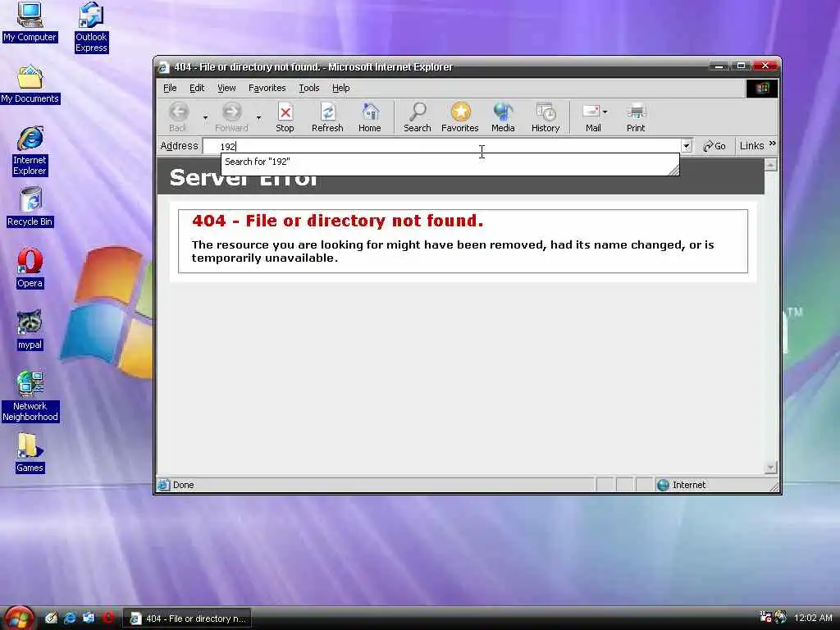Select the Opera desktop icon
Image resolution: width=840 pixels, height=630 pixels.
click(x=30, y=268)
